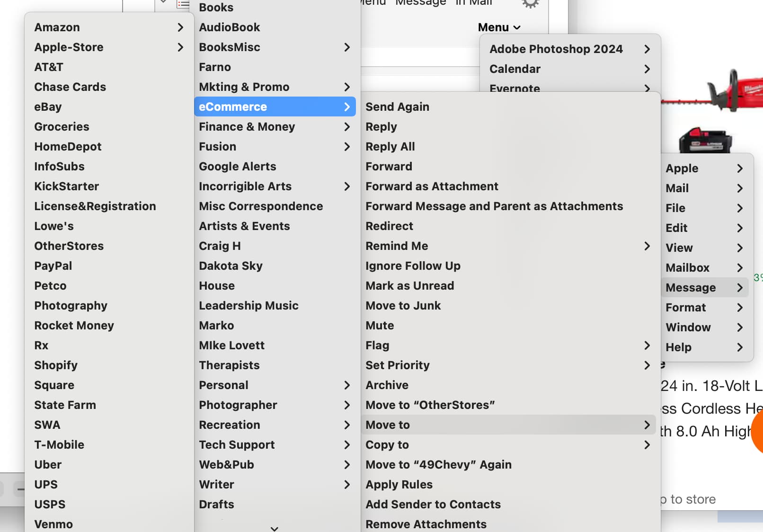Select the Drafts mailbox

[x=275, y=505]
